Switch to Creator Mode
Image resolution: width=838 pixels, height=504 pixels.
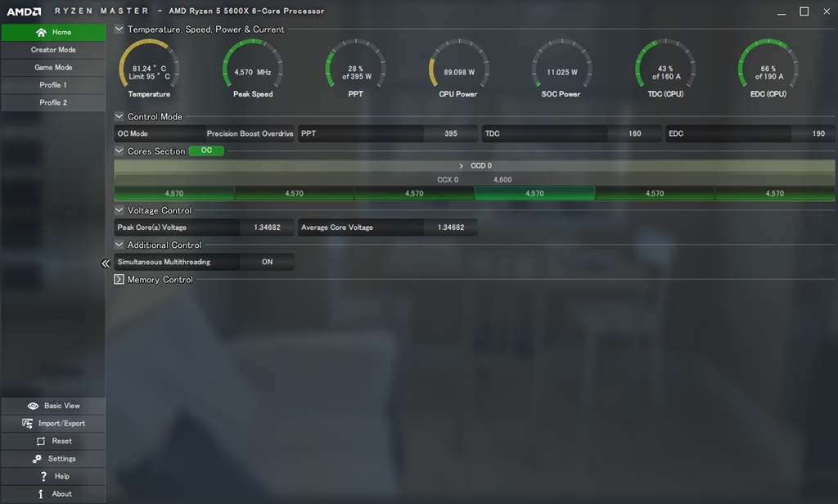tap(53, 50)
